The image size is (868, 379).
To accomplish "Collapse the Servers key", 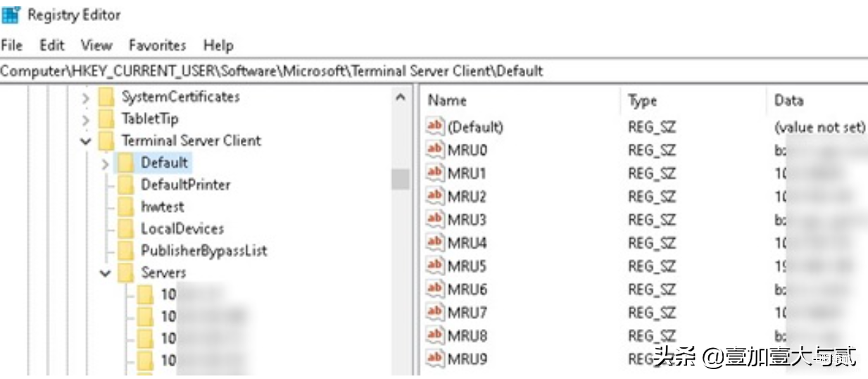I will [106, 273].
